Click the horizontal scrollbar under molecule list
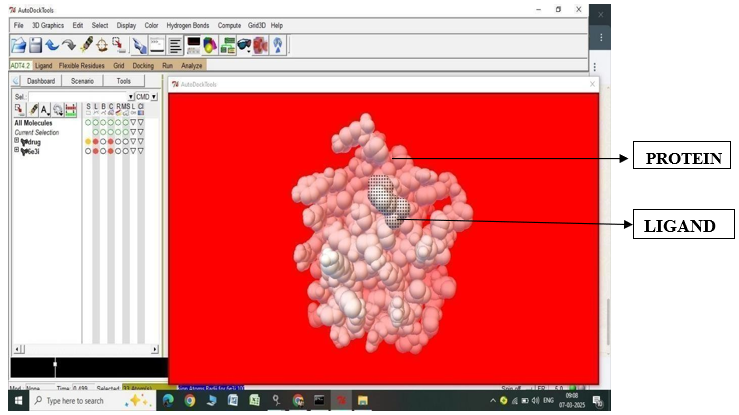 point(85,349)
